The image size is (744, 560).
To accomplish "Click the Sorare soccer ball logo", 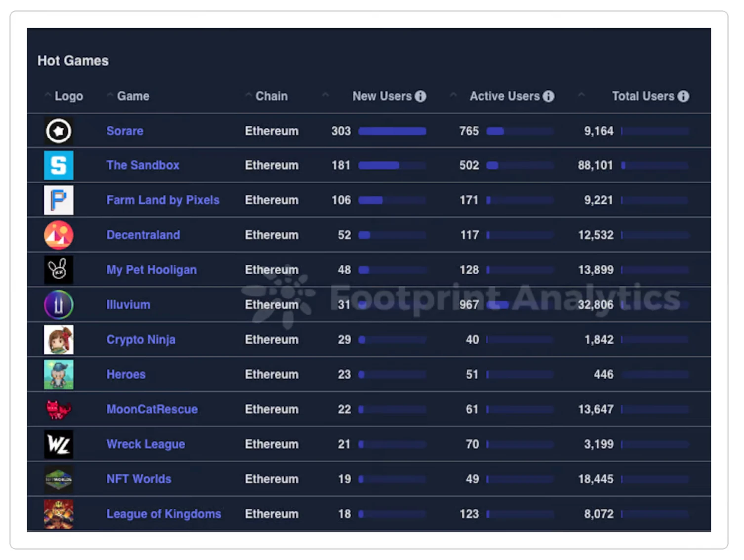I will point(58,131).
